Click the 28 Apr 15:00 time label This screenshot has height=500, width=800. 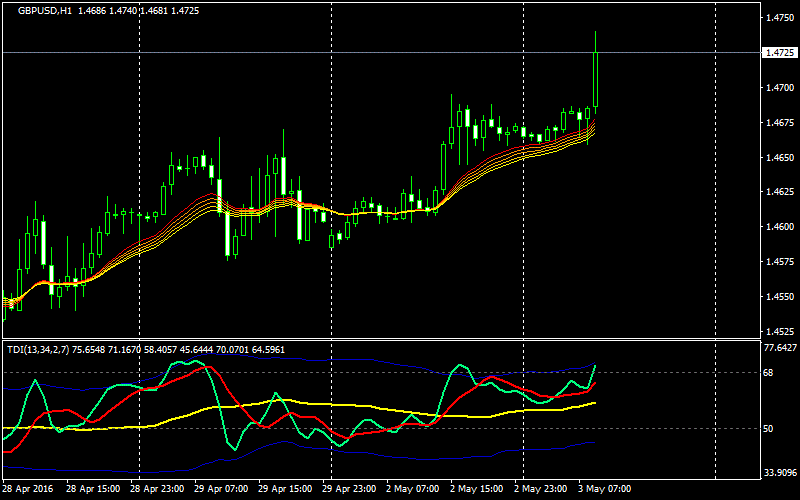click(93, 489)
